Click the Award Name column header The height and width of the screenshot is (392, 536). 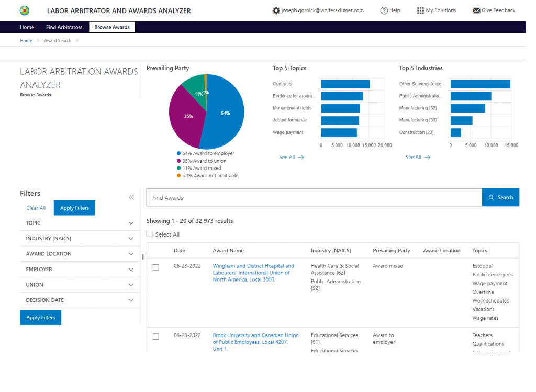[x=228, y=251]
